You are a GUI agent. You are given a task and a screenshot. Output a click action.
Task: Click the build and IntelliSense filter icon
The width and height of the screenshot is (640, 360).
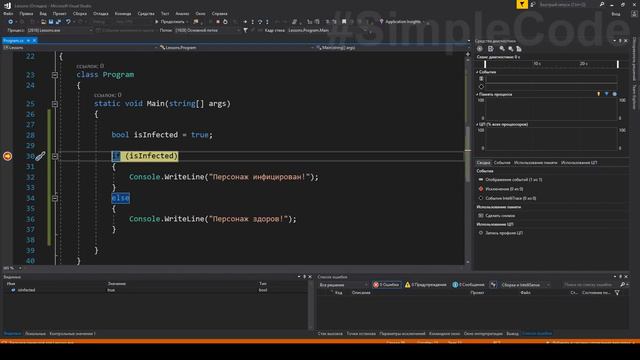[493, 284]
